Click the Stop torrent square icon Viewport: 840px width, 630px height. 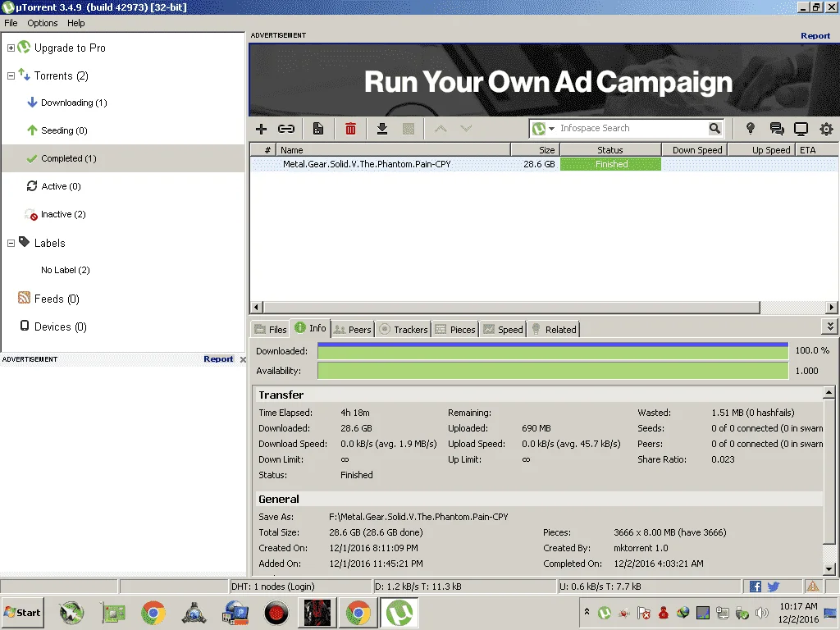(409, 129)
